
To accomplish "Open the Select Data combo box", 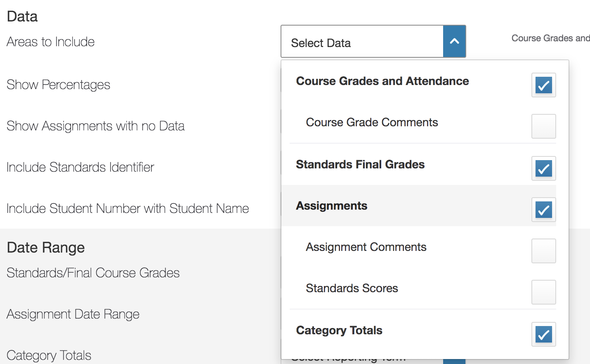I will (363, 41).
